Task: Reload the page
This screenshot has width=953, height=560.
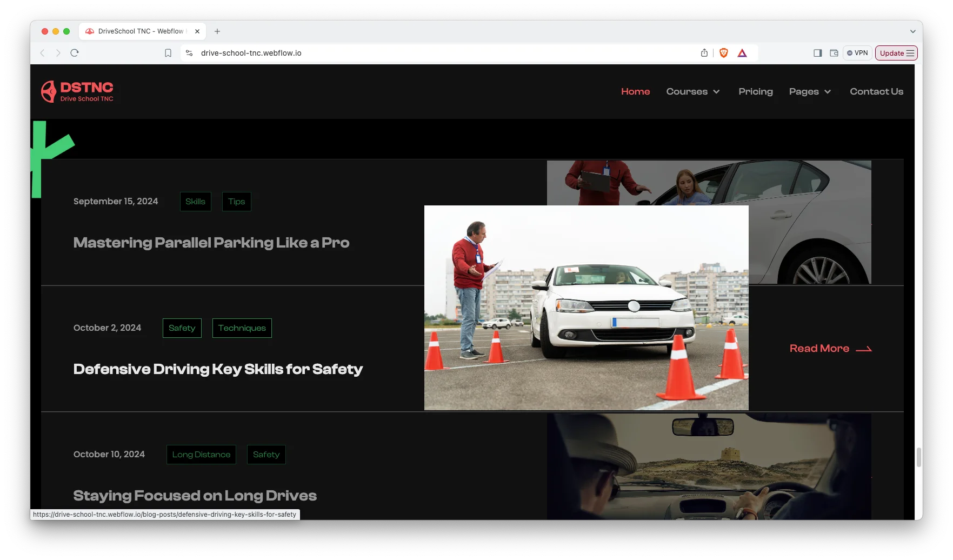Action: 75,53
